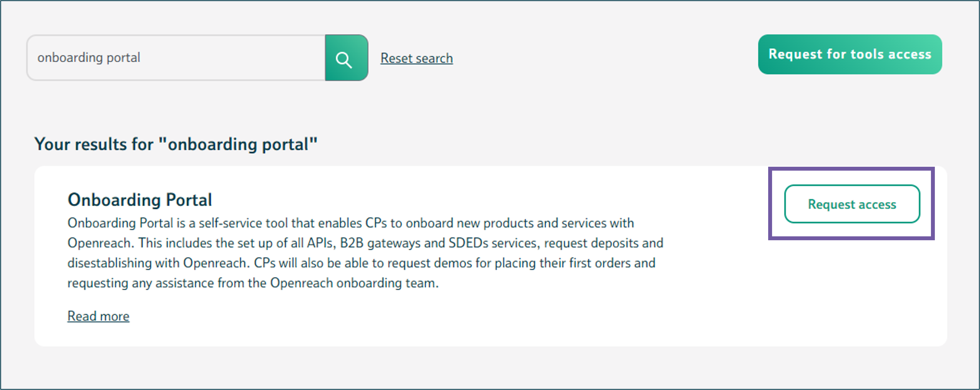Click the Request access button
Viewport: 980px width, 390px height.
(852, 204)
